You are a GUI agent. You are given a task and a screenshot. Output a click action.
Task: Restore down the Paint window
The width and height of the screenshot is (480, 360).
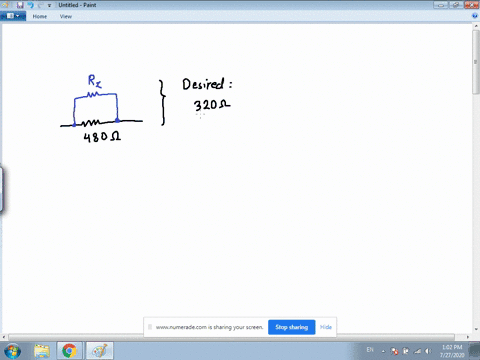click(456, 5)
